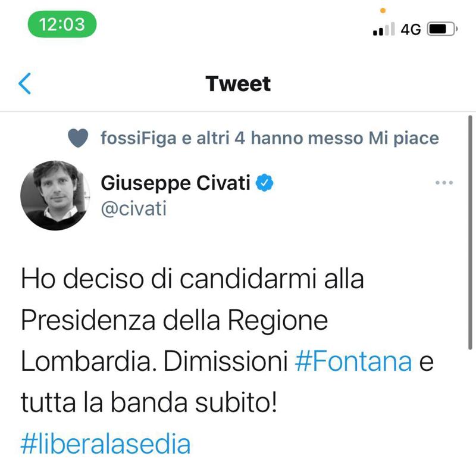Screen dimensions: 476x462
Task: Open the #liberalasedia hashtag
Action: pos(106,444)
